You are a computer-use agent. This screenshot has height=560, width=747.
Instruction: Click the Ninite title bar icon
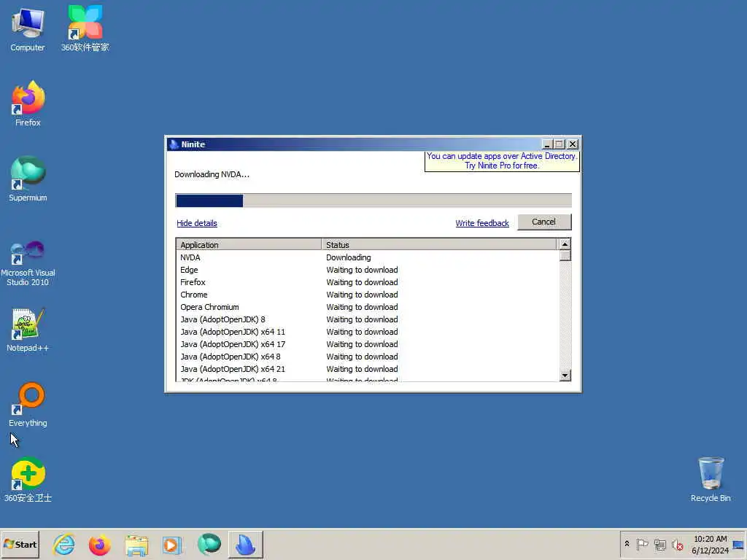click(174, 144)
